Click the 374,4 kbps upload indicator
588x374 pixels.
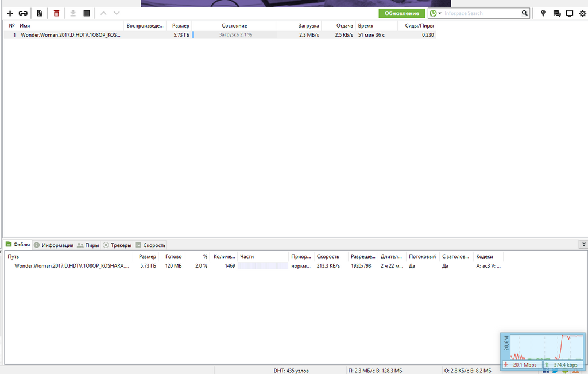click(563, 365)
